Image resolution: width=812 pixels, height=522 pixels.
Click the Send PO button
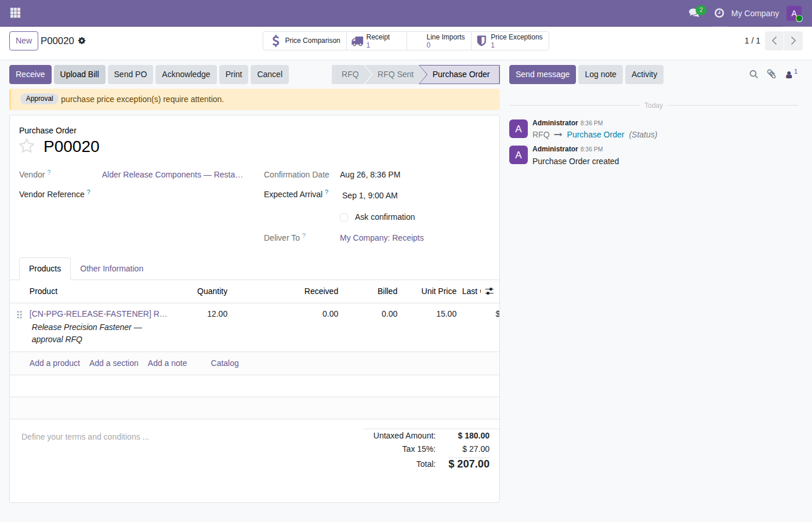[130, 74]
